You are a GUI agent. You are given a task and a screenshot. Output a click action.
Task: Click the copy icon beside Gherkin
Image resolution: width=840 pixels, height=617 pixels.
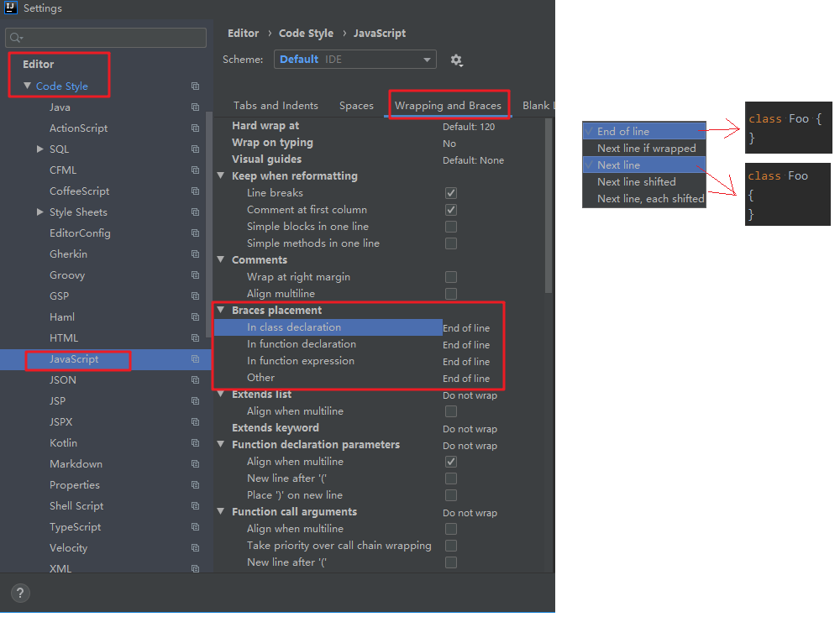196,254
